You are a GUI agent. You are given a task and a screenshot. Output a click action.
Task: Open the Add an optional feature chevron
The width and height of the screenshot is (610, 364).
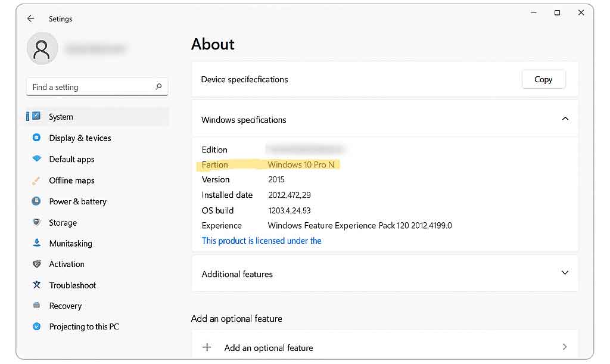tap(565, 347)
